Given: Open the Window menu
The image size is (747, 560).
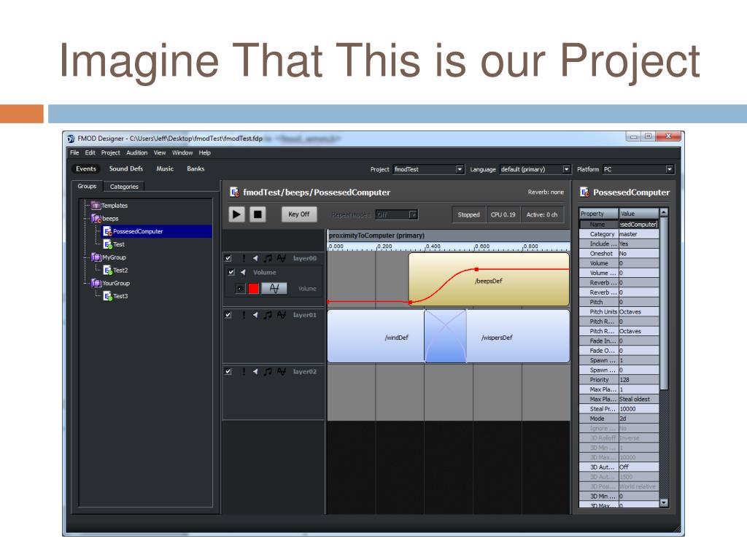Looking at the screenshot, I should coord(182,153).
